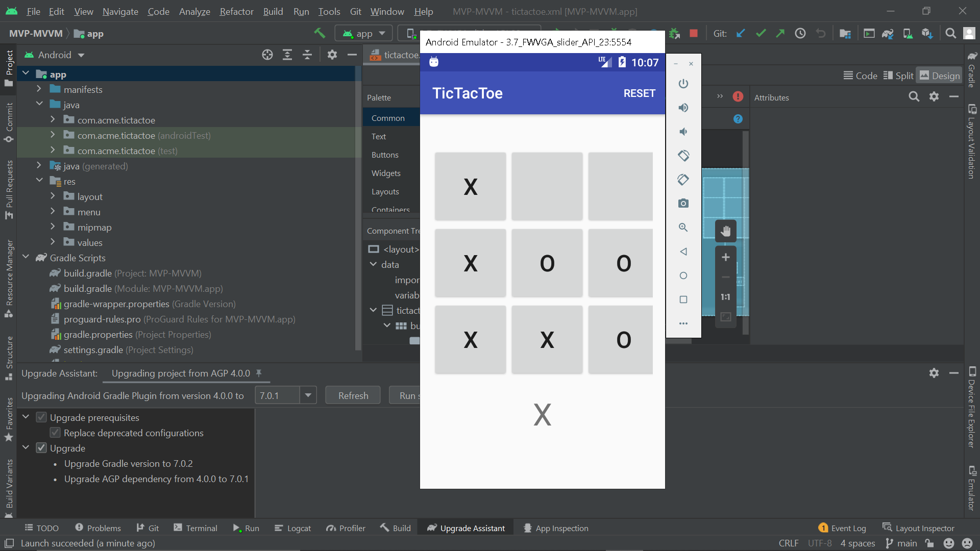Click the Refresh button
This screenshot has width=980, height=551.
[x=353, y=395]
